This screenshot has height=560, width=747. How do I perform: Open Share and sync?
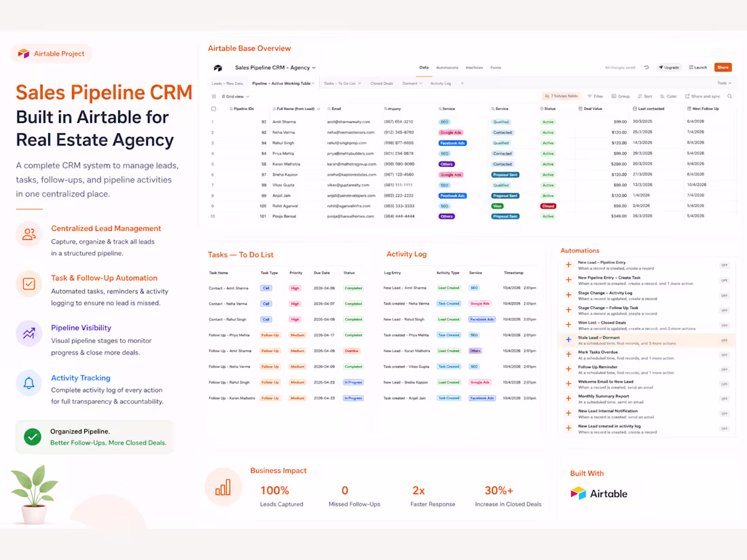(703, 96)
